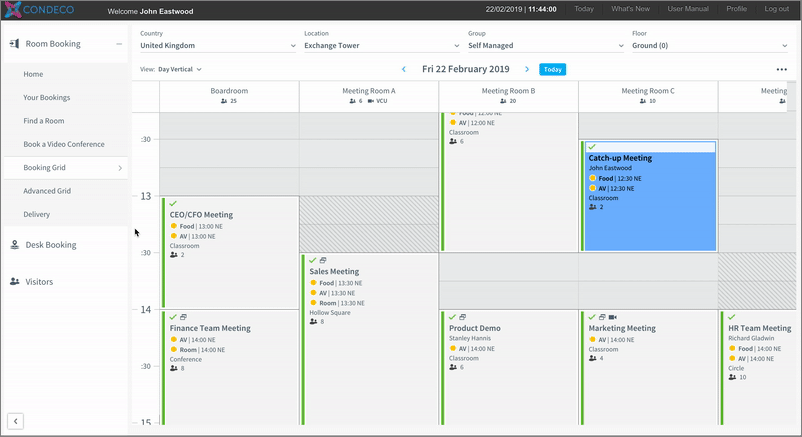Click Log out
The width and height of the screenshot is (802, 437).
pos(776,9)
